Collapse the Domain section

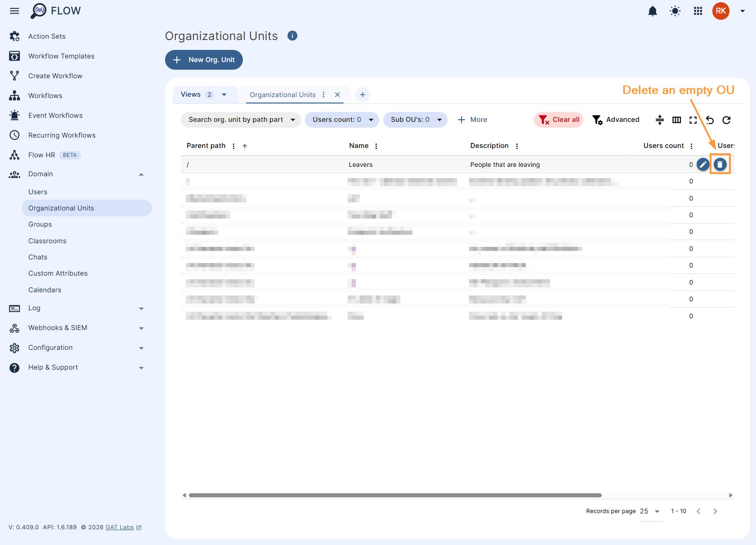141,174
